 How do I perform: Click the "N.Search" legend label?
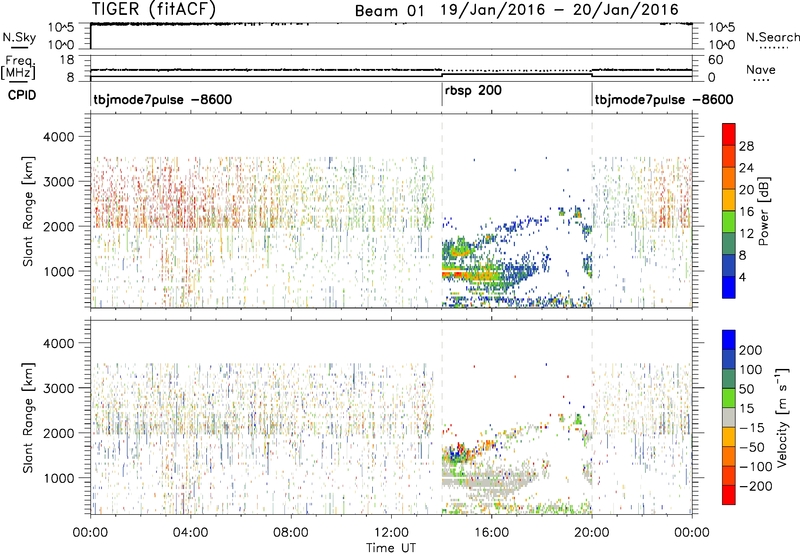[772, 37]
